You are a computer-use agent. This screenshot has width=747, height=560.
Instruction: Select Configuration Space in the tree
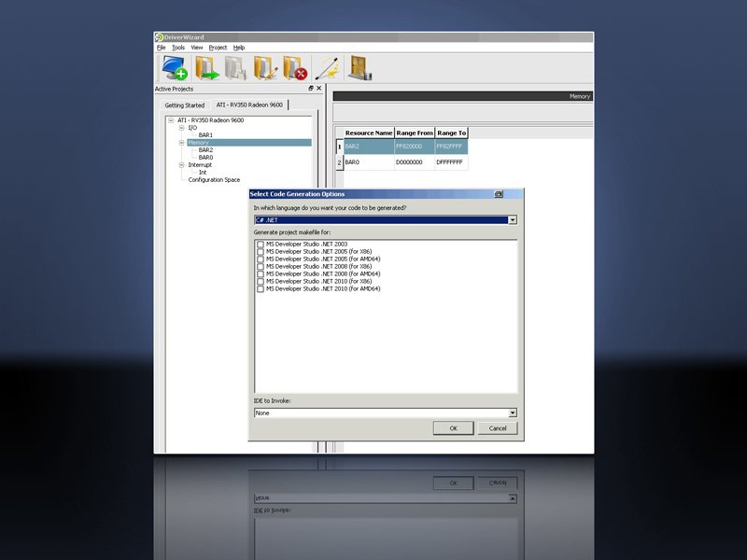tap(214, 180)
